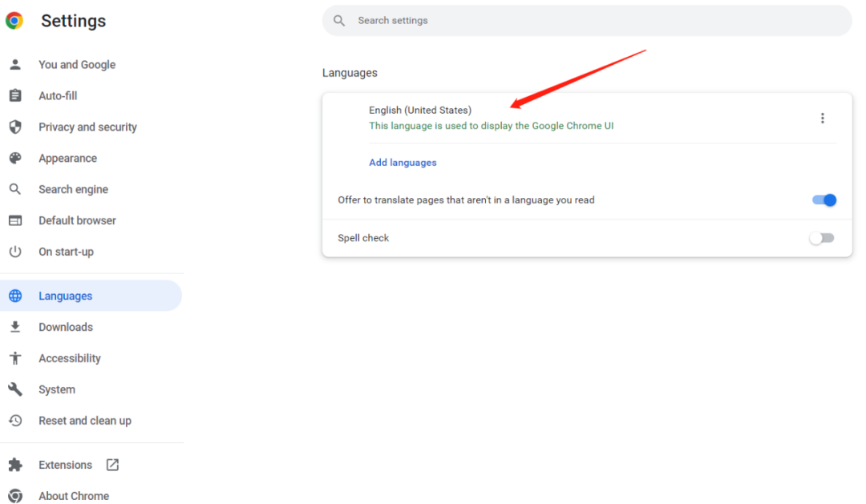This screenshot has height=504, width=866.
Task: Open the Accessibility sidebar icon
Action: click(x=17, y=357)
